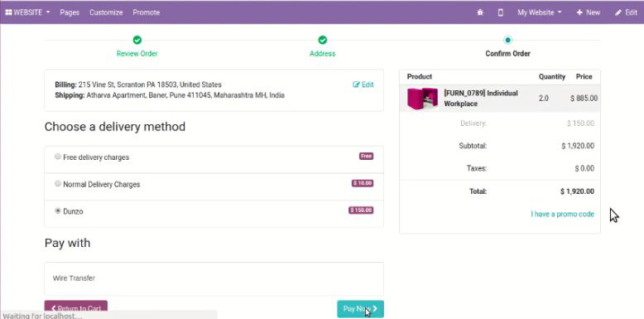
Task: Click the $ 10.00 delivery badge
Action: (x=363, y=183)
